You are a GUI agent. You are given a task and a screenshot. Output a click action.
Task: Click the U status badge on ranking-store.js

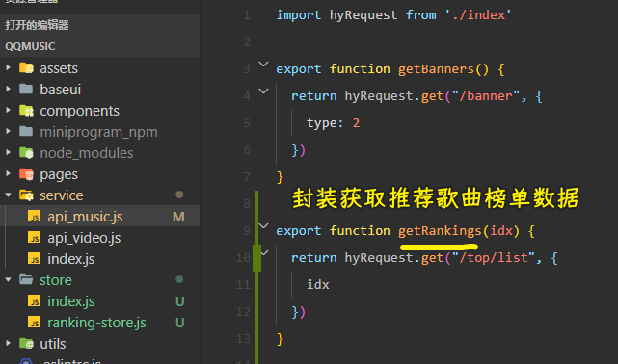pos(179,323)
